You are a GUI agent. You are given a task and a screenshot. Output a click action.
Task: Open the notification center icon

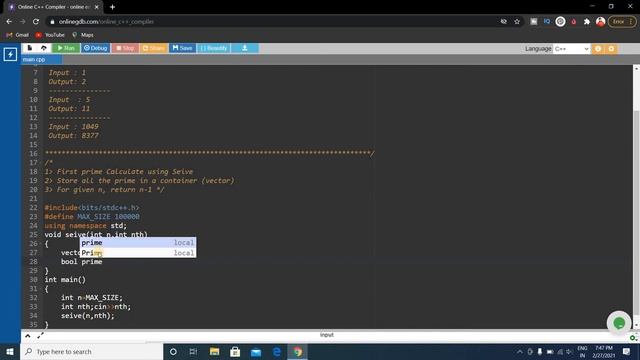click(x=627, y=351)
